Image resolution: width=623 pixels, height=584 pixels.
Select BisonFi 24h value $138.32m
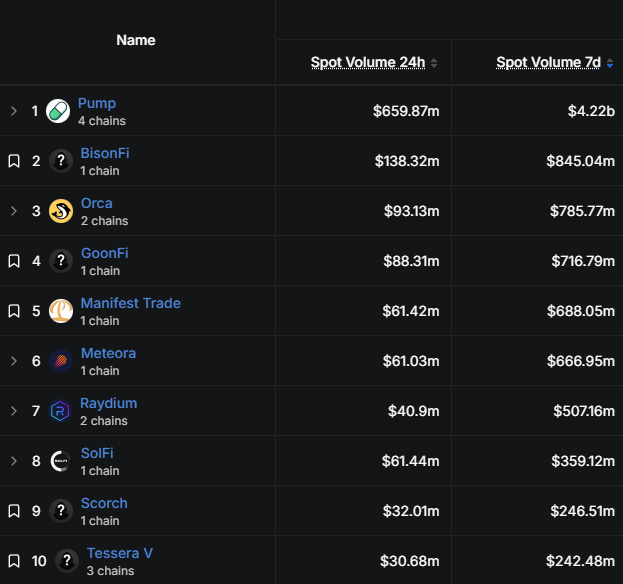click(x=407, y=161)
